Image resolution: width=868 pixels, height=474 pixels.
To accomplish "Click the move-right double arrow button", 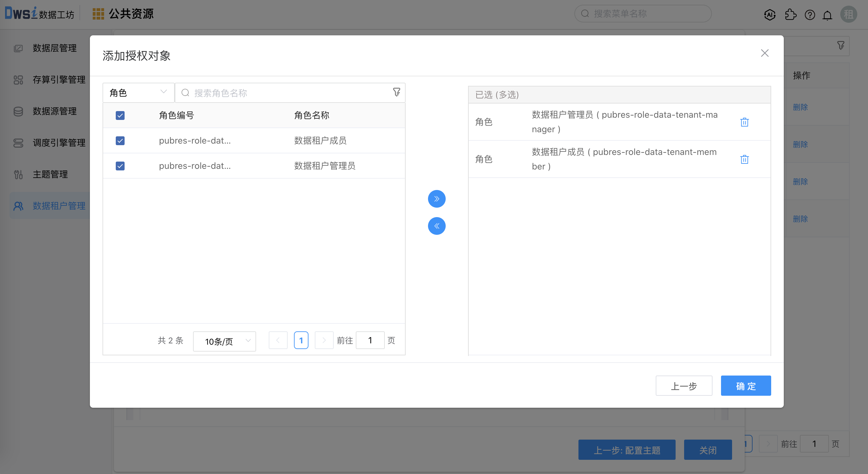I will [x=436, y=198].
